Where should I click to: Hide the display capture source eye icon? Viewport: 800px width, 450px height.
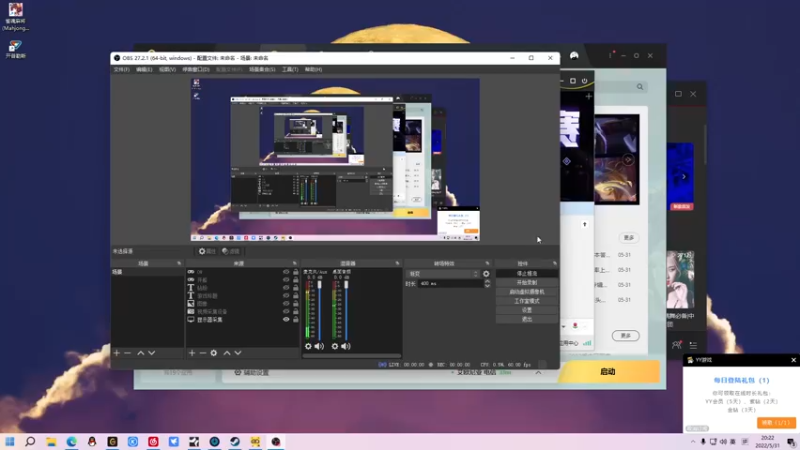click(x=286, y=319)
